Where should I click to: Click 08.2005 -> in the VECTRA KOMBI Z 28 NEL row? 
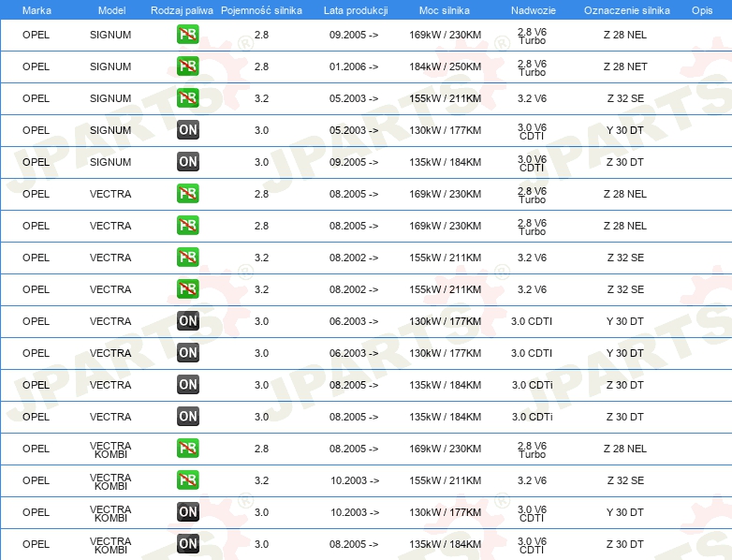point(354,449)
